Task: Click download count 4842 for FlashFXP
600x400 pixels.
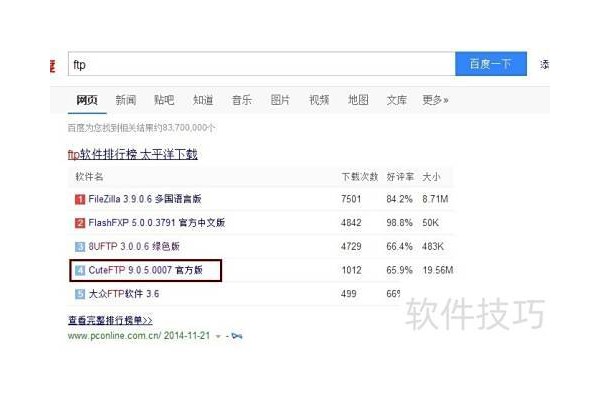Action: point(351,223)
